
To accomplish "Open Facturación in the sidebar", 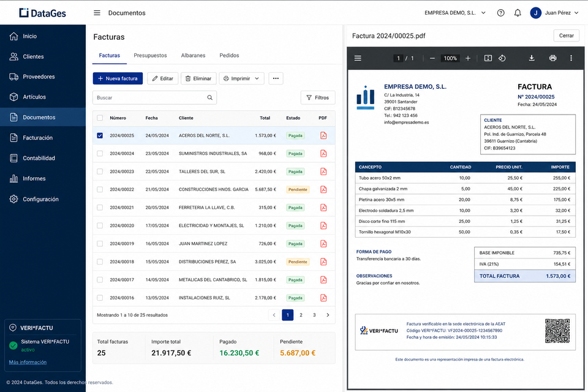I will coord(43,138).
